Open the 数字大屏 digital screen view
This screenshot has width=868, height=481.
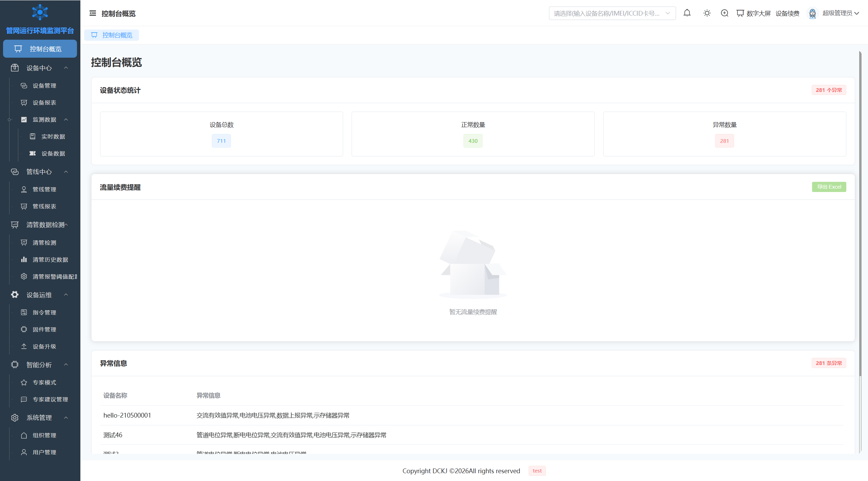(754, 13)
